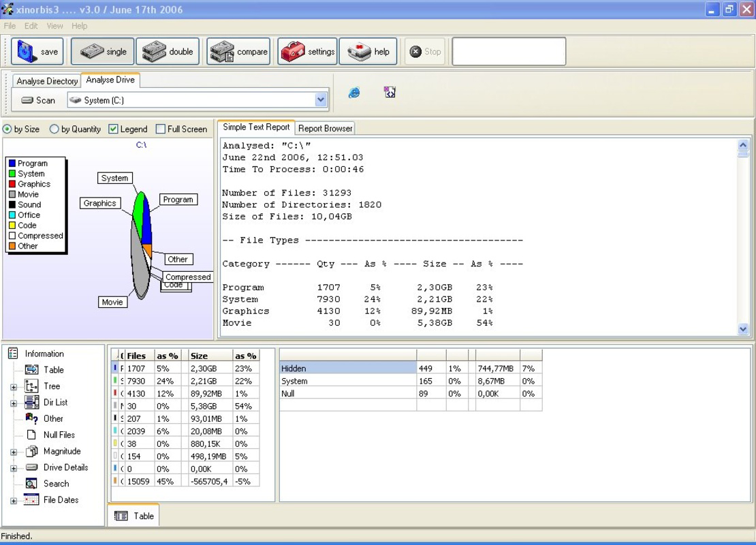Select the by Quantity radio button

(54, 129)
